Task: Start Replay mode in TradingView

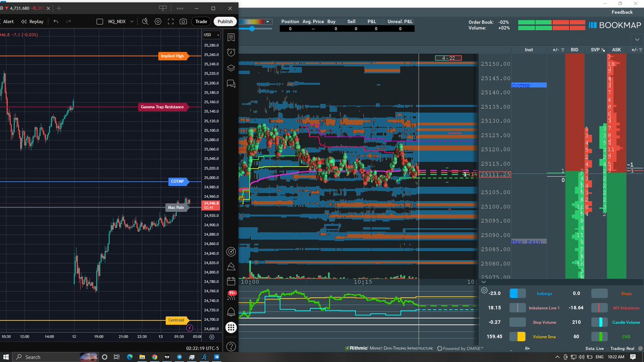Action: (x=32, y=21)
